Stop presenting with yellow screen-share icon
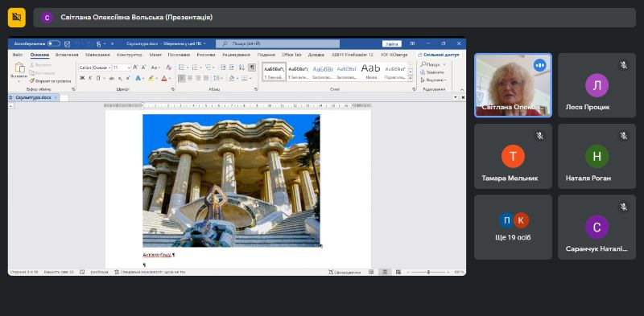Screen dimensions: 644x316 (x=16, y=17)
